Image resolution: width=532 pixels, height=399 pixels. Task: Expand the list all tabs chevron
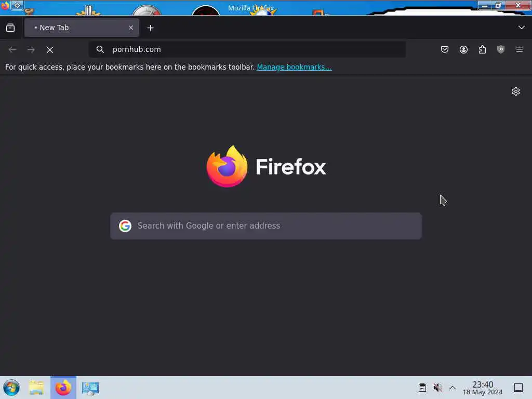[521, 28]
